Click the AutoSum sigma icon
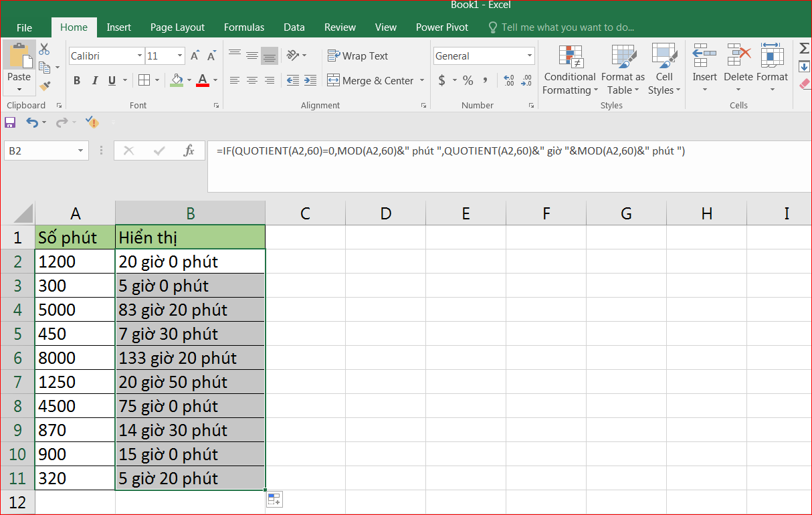812x515 pixels. [804, 48]
